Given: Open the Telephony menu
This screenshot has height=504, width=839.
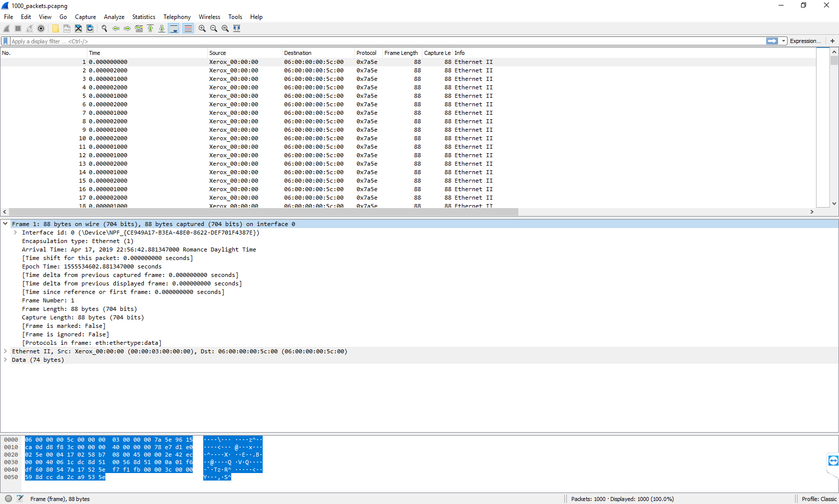Looking at the screenshot, I should 177,17.
